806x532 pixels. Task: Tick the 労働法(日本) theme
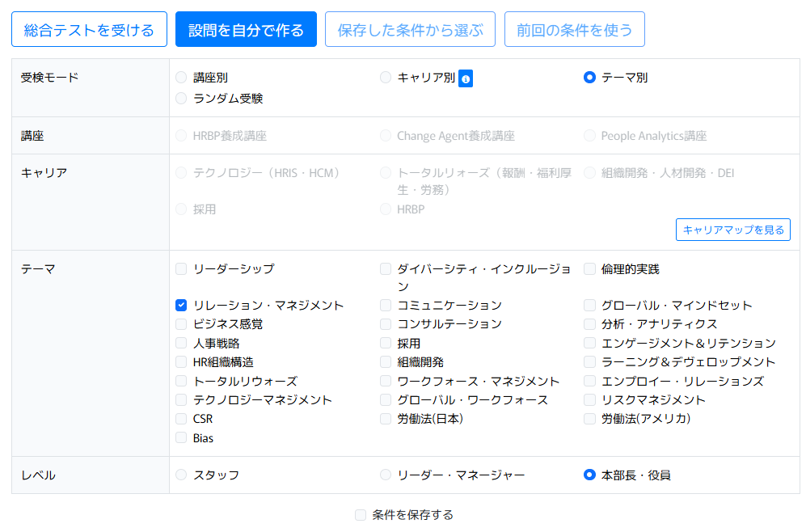point(386,419)
